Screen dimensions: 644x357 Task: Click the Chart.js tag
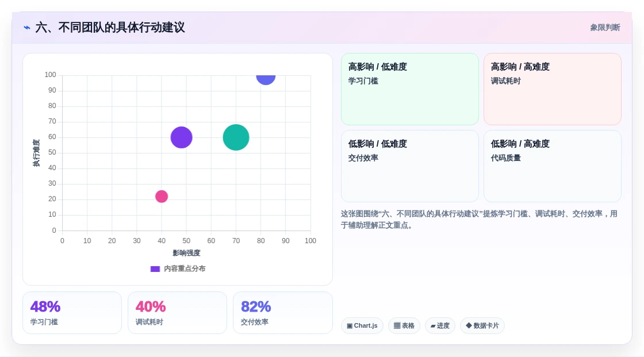click(362, 326)
